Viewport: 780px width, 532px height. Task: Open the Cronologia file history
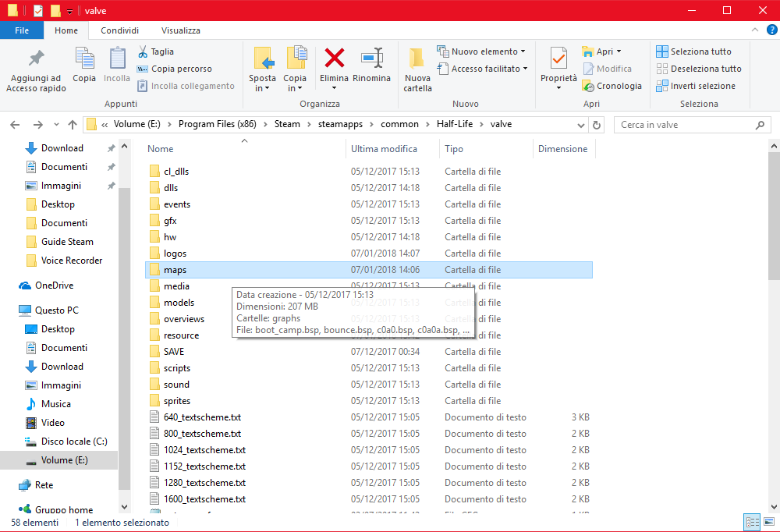tap(612, 86)
